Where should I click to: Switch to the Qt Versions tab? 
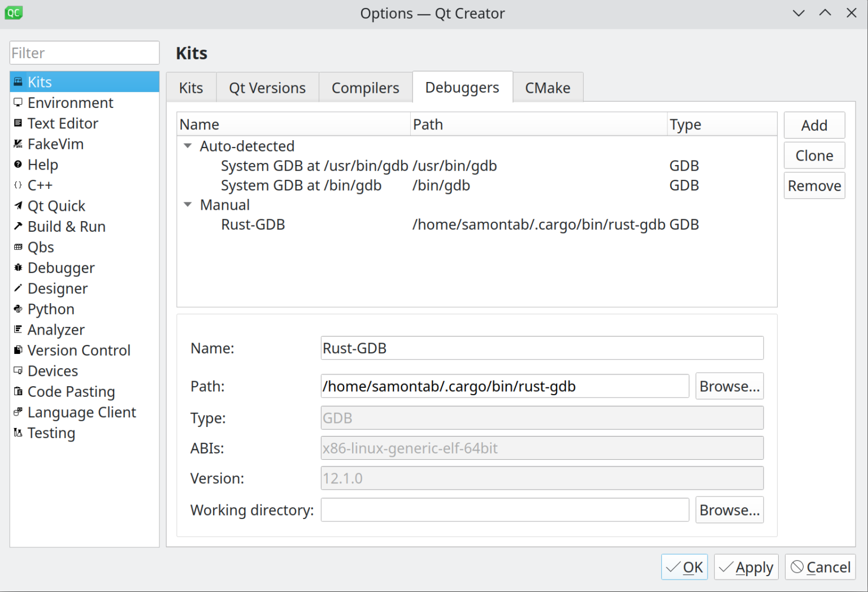click(267, 87)
